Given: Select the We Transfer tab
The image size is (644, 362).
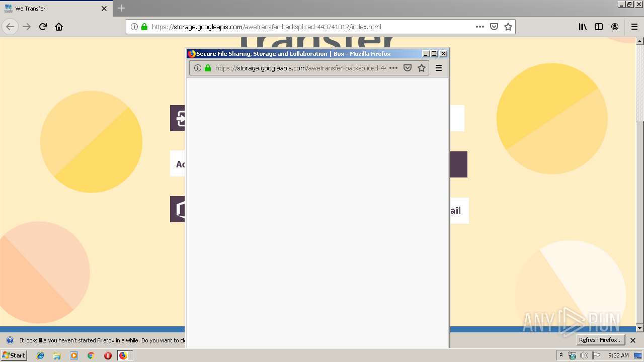Looking at the screenshot, I should pos(55,9).
